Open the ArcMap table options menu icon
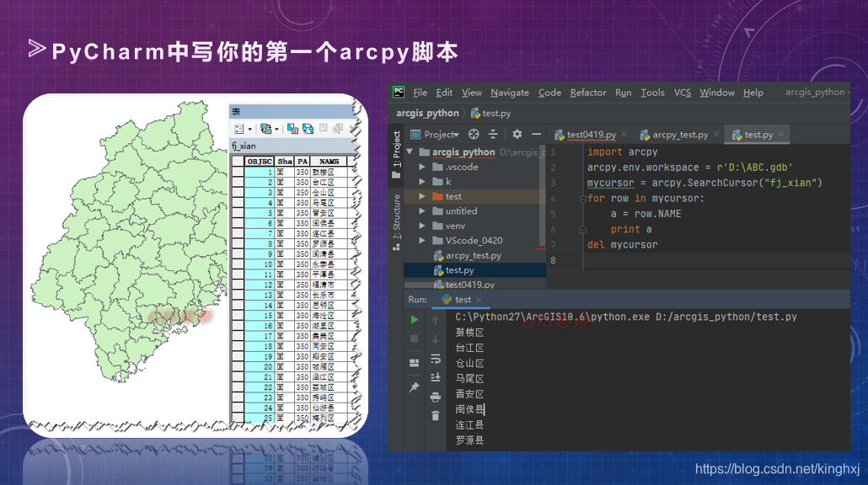Image resolution: width=868 pixels, height=485 pixels. [x=240, y=129]
